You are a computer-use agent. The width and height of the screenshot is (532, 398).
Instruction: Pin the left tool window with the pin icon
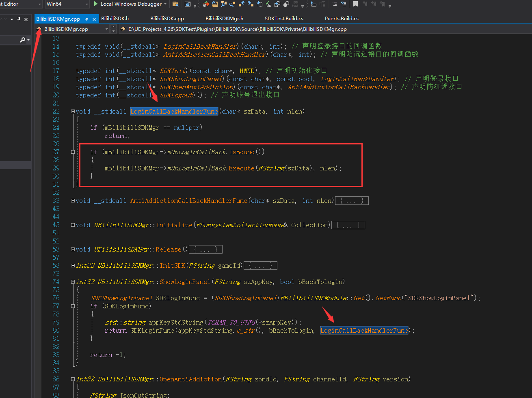pos(19,19)
